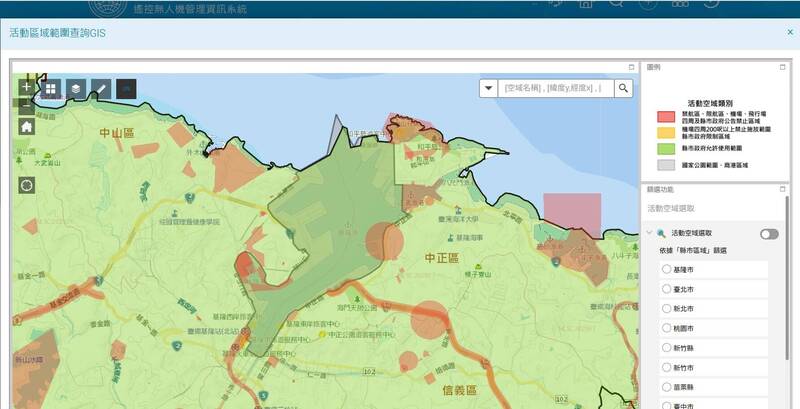800x409 pixels.
Task: Select the 桃園市 radio option
Action: pyautogui.click(x=666, y=328)
